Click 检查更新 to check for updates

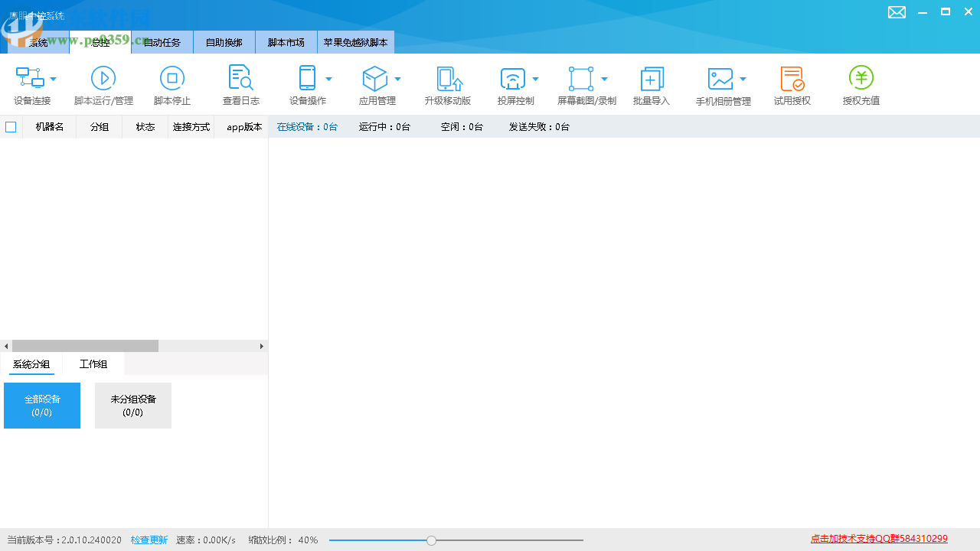click(149, 540)
